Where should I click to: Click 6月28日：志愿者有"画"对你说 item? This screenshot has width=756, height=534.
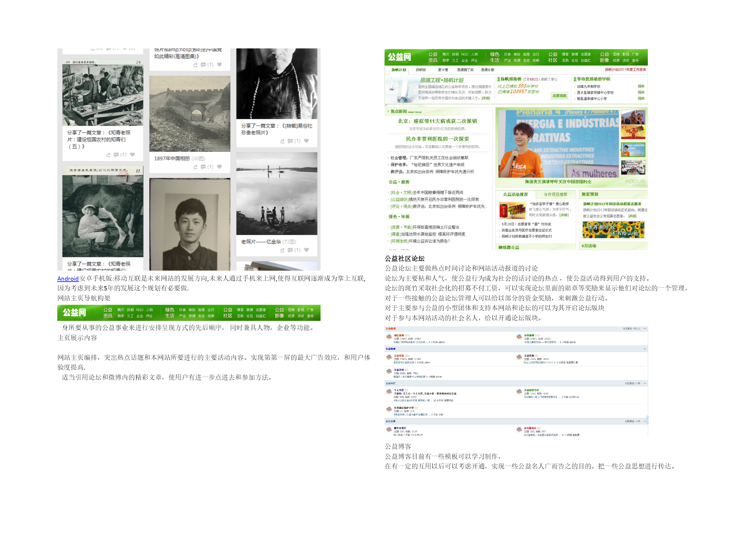526,224
